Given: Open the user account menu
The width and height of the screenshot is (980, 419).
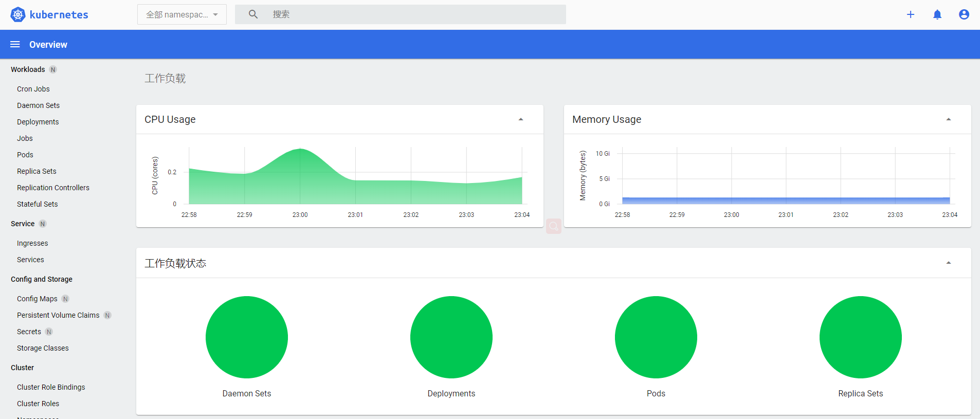Looking at the screenshot, I should click(964, 14).
